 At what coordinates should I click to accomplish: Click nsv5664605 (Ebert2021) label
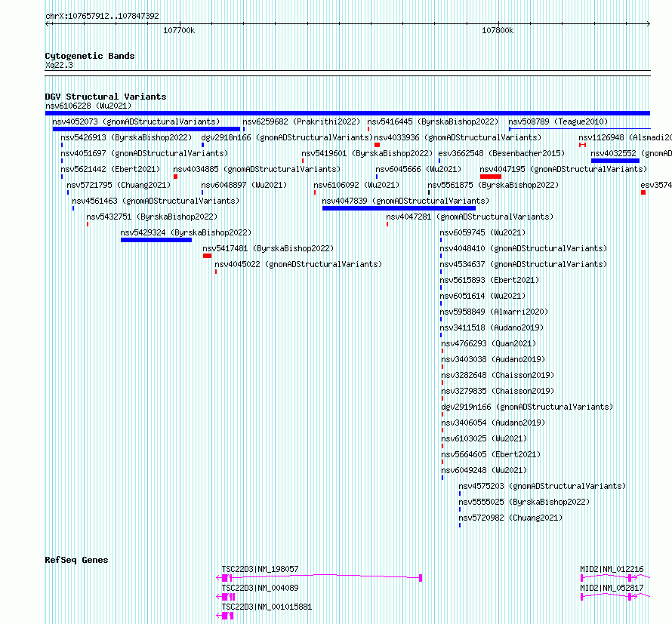click(x=491, y=454)
